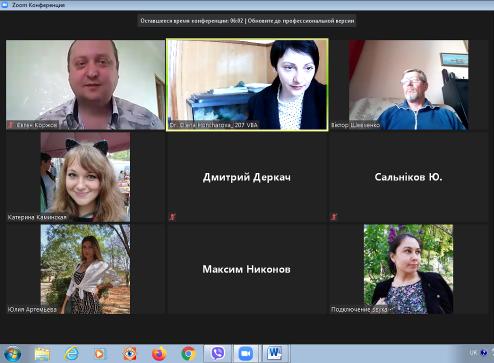Select the highlighted active speaker video tile
This screenshot has width=494, height=363.
(x=247, y=85)
